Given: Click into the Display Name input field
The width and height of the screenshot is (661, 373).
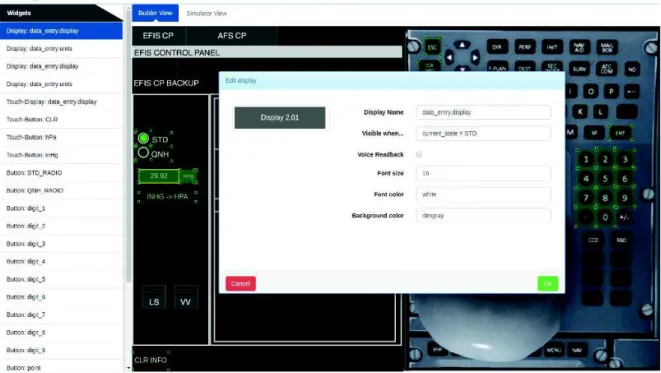Looking at the screenshot, I should coord(484,113).
